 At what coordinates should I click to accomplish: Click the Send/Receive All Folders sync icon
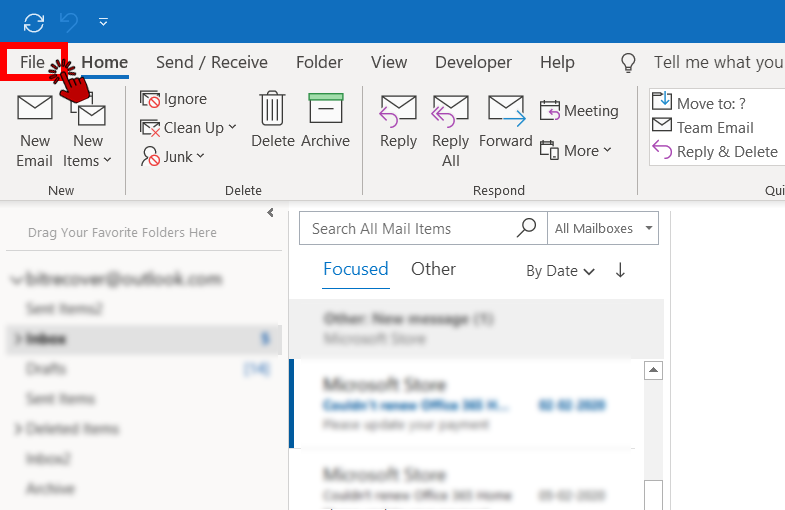(34, 23)
